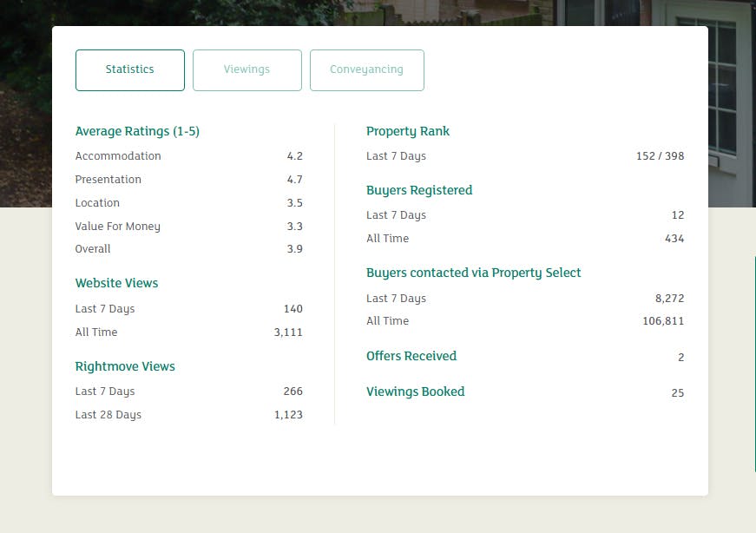Click the Average Ratings (1-5) heading
This screenshot has height=533, width=756.
pos(137,132)
